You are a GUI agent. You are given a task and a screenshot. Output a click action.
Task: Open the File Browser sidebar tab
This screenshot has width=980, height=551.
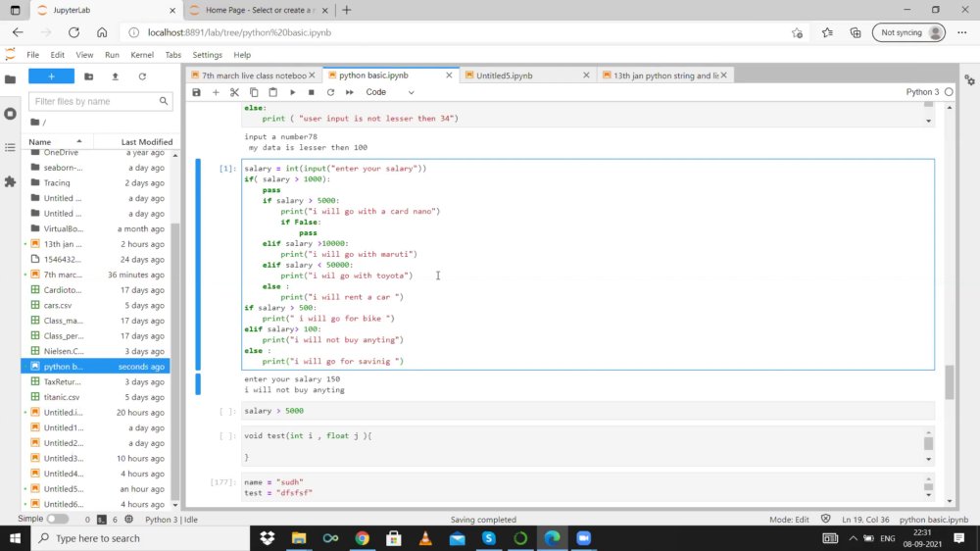tap(10, 79)
